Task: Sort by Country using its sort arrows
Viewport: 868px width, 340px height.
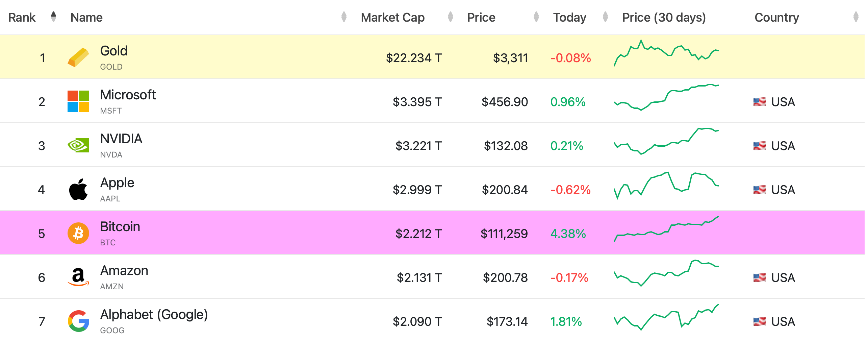Action: [856, 17]
